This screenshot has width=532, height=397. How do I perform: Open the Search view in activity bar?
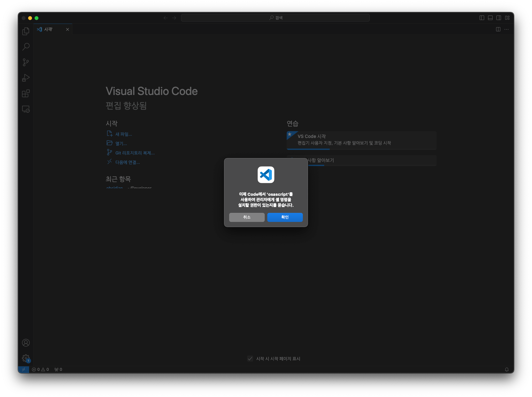point(26,47)
